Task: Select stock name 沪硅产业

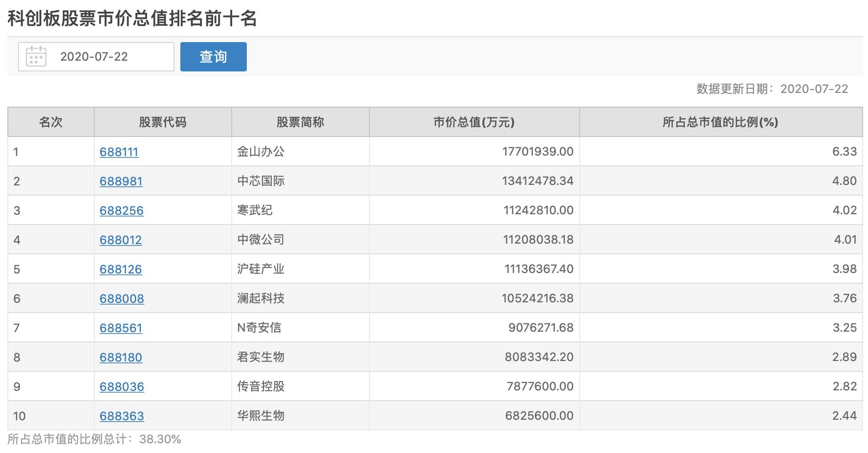Action: [x=260, y=269]
